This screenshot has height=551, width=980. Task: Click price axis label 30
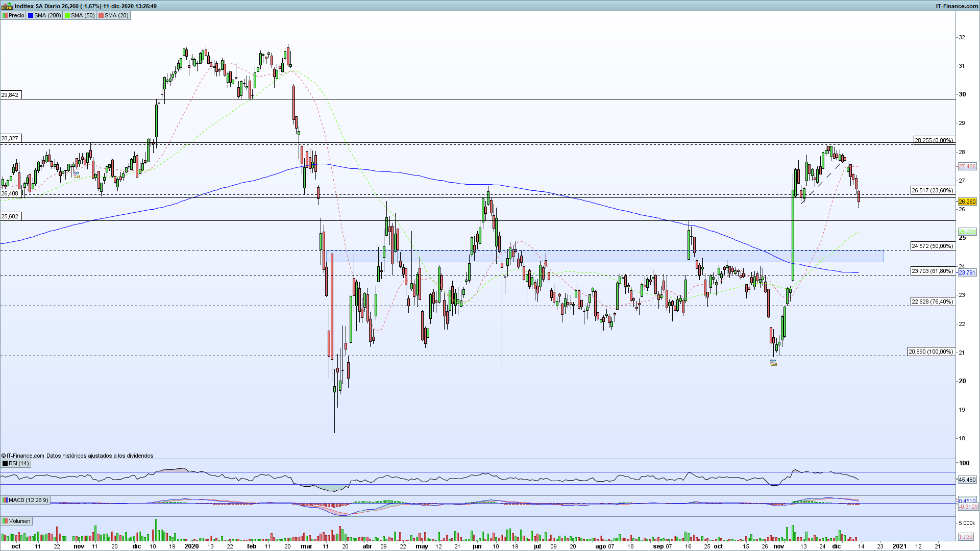[962, 94]
